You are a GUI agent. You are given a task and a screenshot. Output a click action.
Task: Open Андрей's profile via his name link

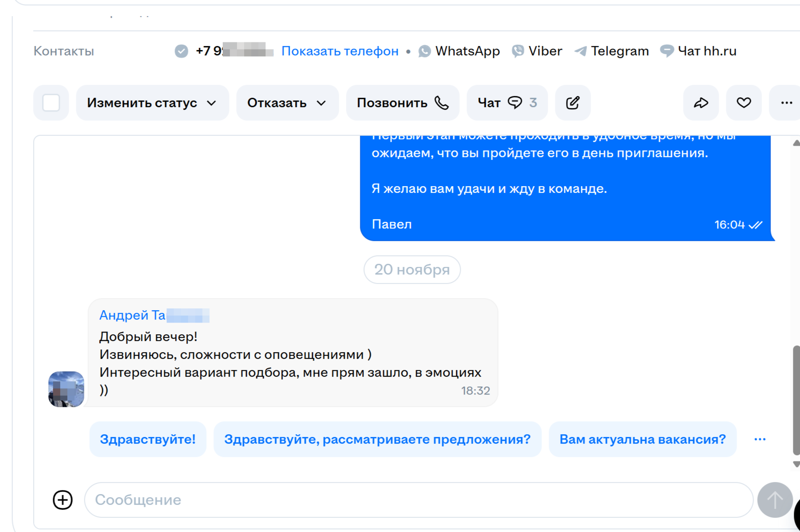(x=132, y=315)
